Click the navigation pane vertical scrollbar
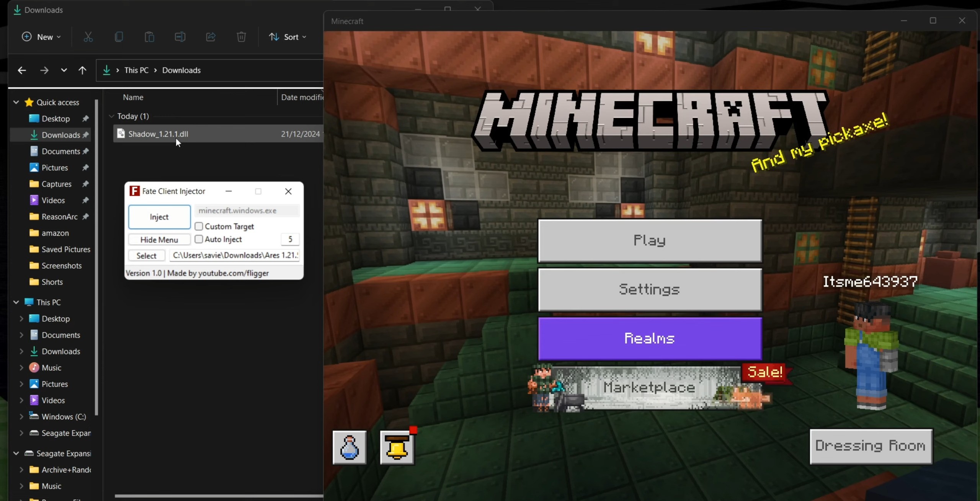980x501 pixels. coord(96,257)
